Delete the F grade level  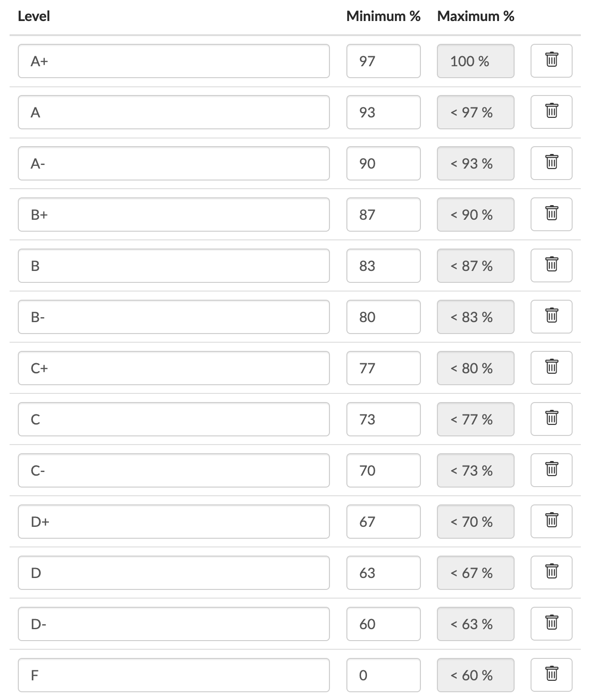pos(551,675)
